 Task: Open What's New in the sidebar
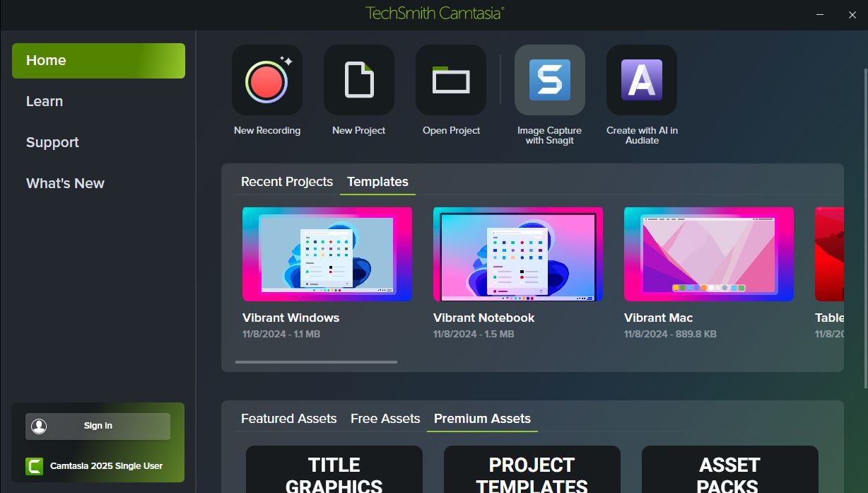[65, 183]
